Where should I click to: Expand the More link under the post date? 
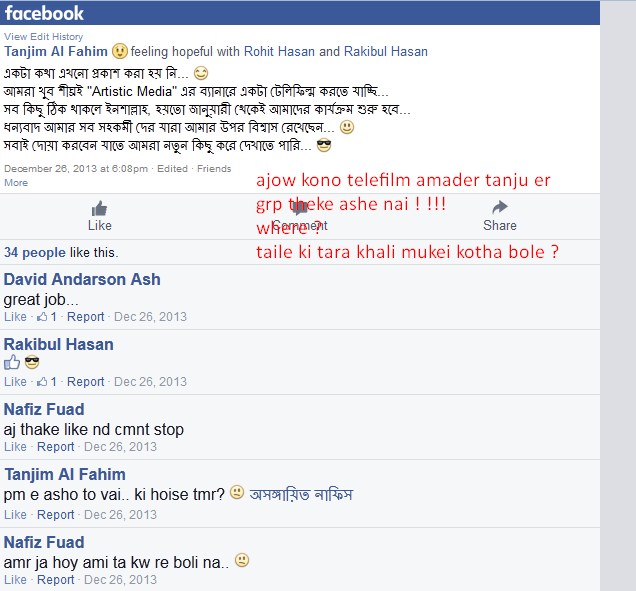click(16, 183)
